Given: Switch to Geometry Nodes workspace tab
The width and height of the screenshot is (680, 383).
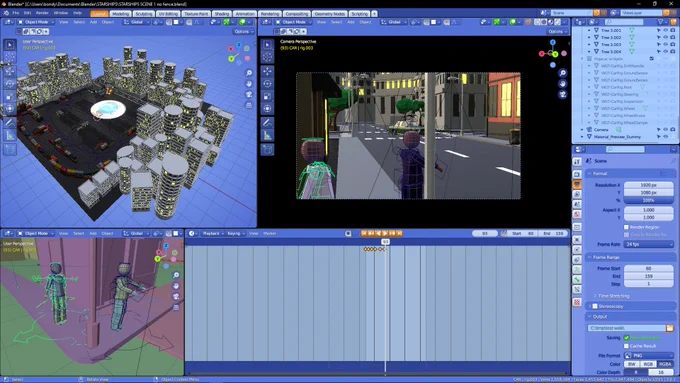Looking at the screenshot, I should 330,14.
